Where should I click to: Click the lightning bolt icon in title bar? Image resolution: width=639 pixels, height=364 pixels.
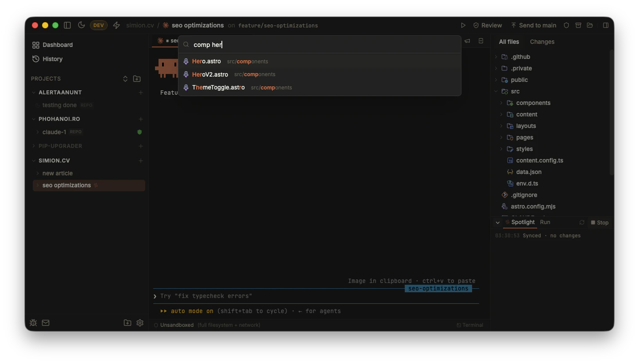pos(116,25)
